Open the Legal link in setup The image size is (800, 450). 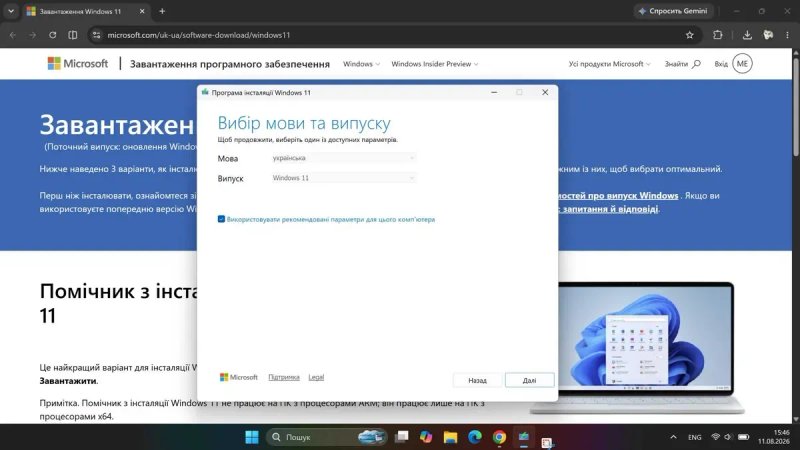pos(316,377)
